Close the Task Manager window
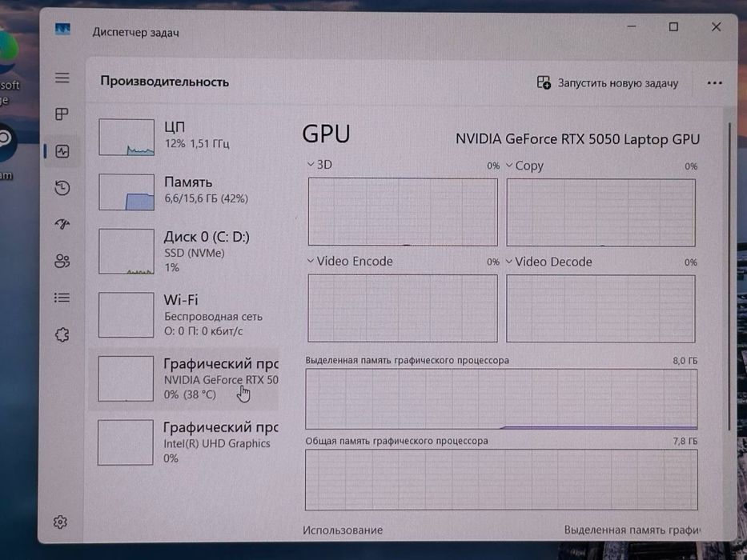 tap(716, 26)
